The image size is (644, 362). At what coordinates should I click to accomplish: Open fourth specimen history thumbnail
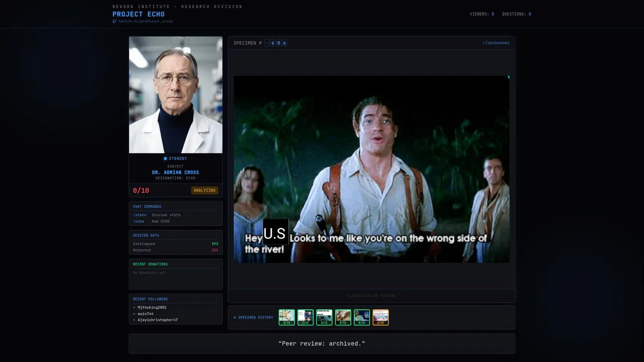(343, 317)
